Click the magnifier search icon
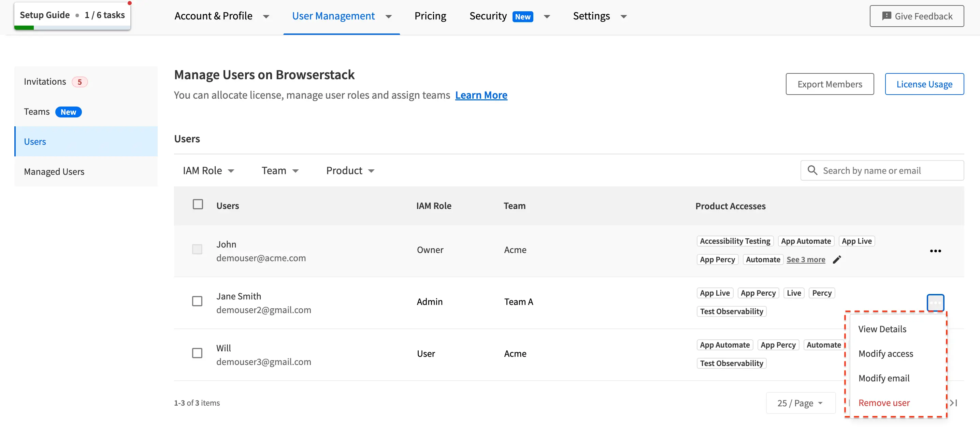Screen dimensions: 980x435 (812, 170)
